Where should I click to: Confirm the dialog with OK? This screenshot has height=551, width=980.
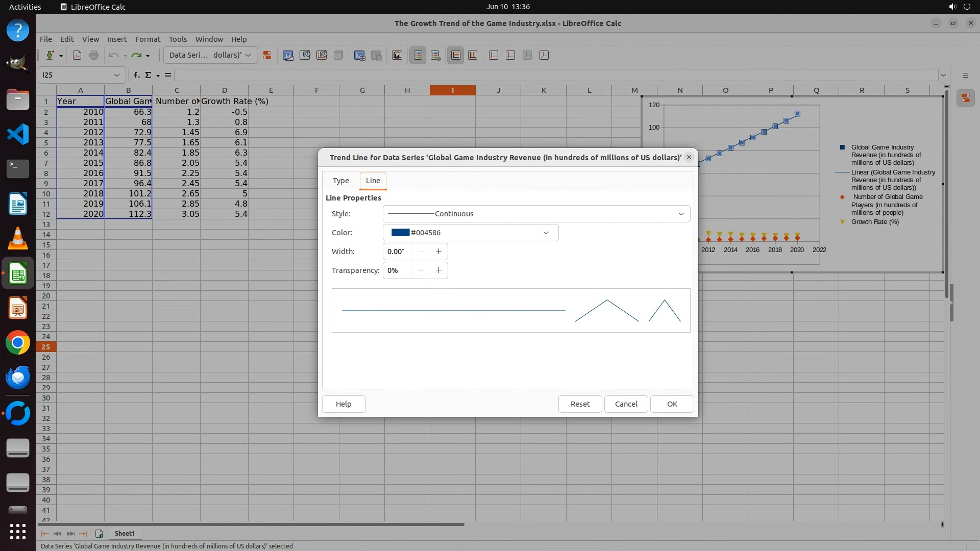pos(672,404)
